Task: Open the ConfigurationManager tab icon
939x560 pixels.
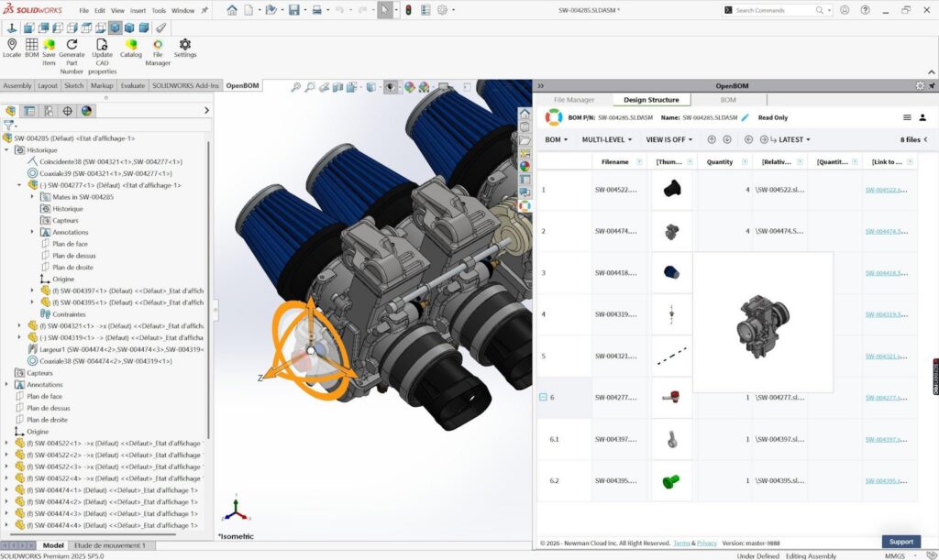Action: tap(48, 111)
